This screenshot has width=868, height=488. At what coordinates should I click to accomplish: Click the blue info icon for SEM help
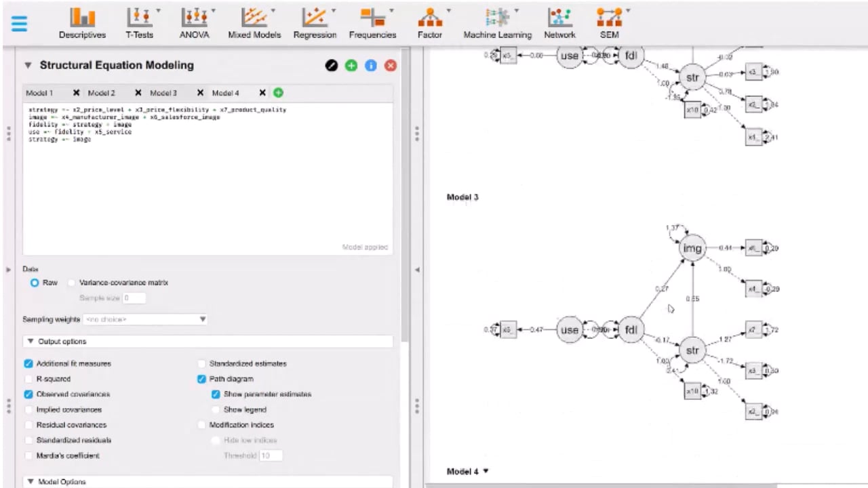click(x=370, y=66)
